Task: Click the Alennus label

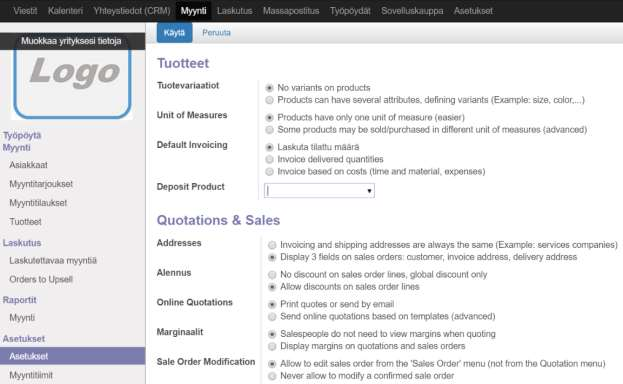Action: pos(174,273)
